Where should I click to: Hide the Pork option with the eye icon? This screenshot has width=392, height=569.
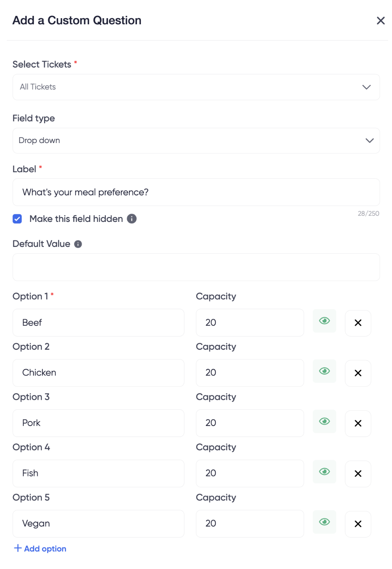click(324, 421)
